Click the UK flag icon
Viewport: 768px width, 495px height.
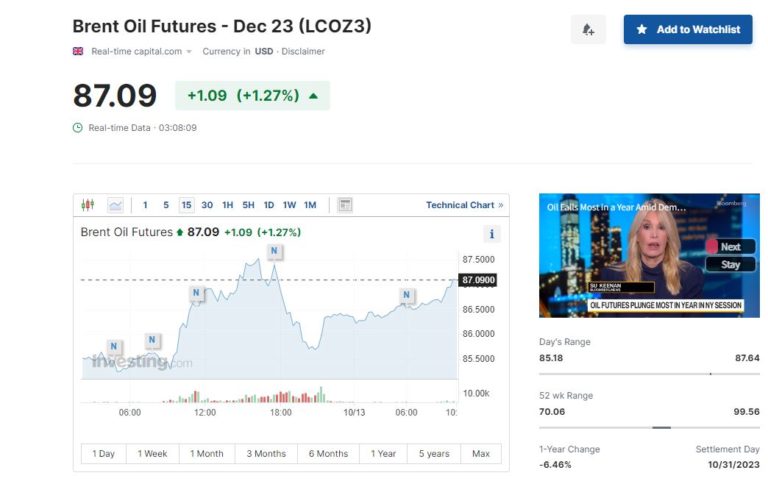[x=78, y=51]
